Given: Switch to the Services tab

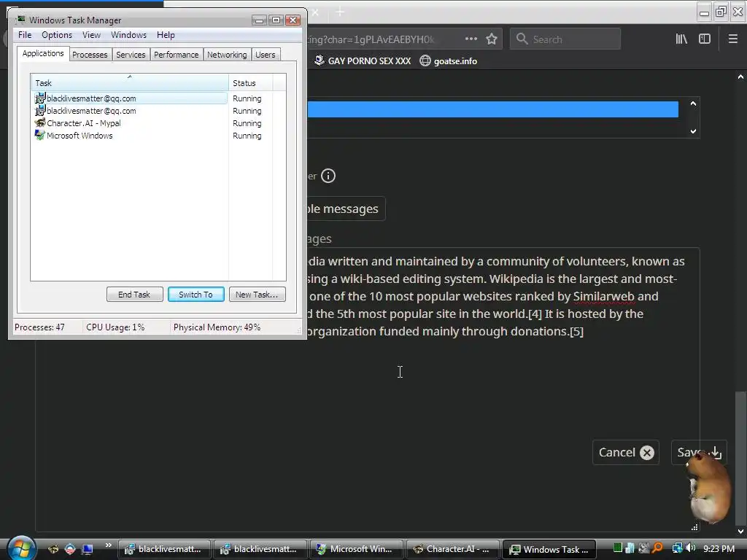Looking at the screenshot, I should point(131,55).
